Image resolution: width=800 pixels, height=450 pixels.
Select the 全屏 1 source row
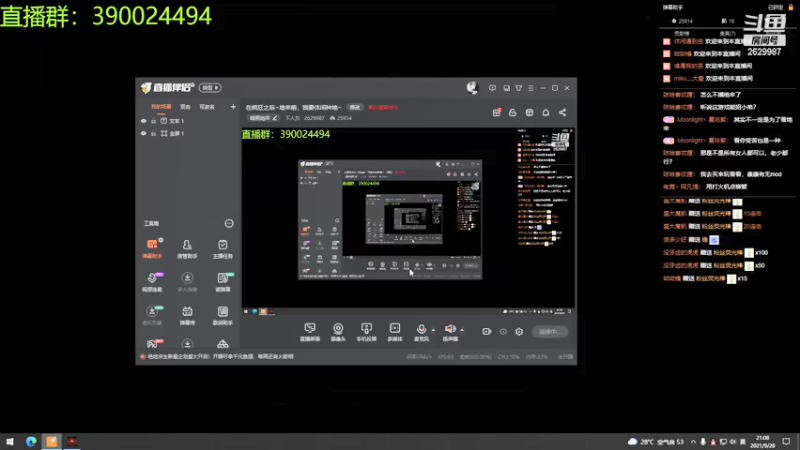[188, 133]
